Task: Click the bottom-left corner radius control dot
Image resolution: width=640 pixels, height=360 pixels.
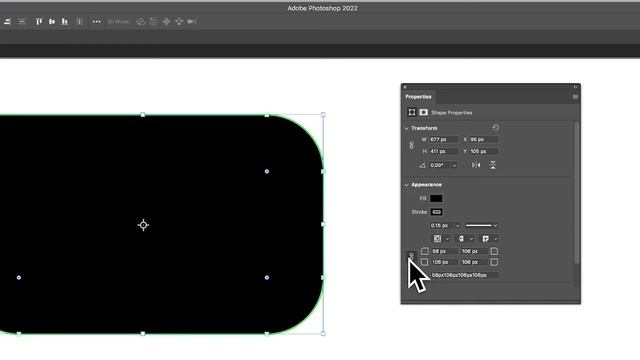Action: pyautogui.click(x=19, y=278)
